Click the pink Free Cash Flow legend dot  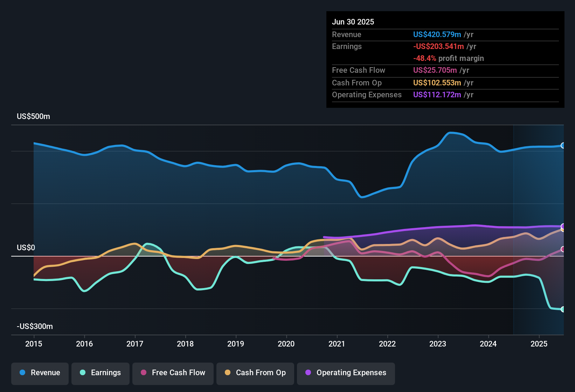point(143,373)
